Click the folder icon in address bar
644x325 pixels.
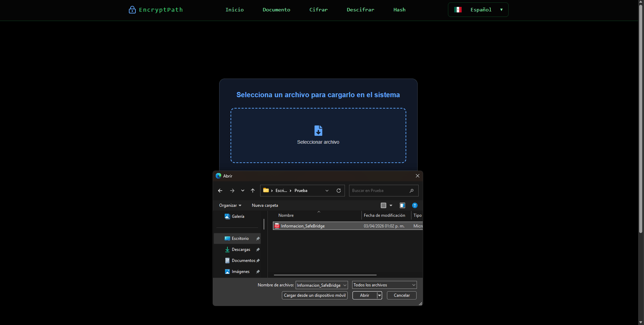(266, 190)
